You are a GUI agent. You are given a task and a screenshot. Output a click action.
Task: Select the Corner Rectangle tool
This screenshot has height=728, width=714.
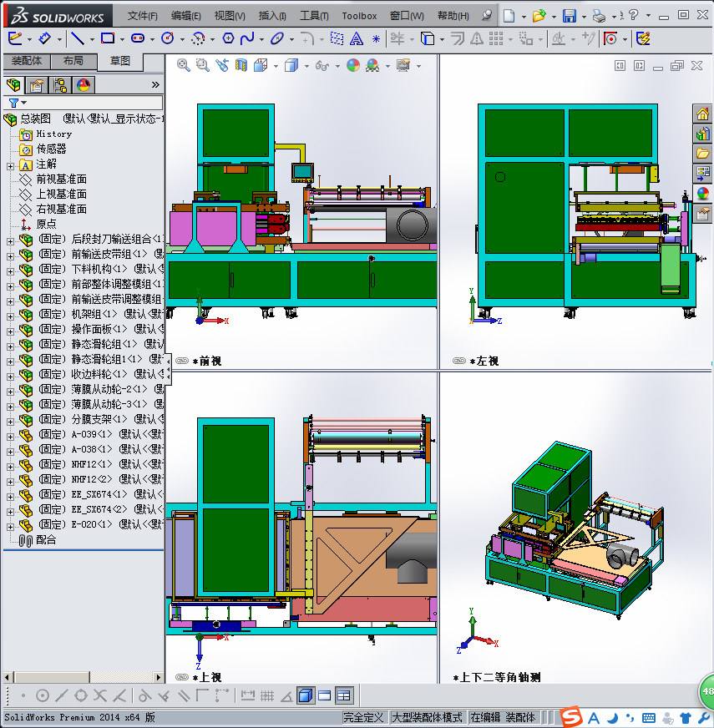(108, 38)
